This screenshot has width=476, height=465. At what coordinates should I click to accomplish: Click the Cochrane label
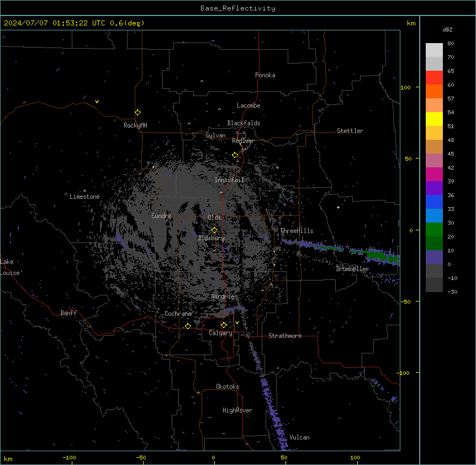tap(178, 314)
